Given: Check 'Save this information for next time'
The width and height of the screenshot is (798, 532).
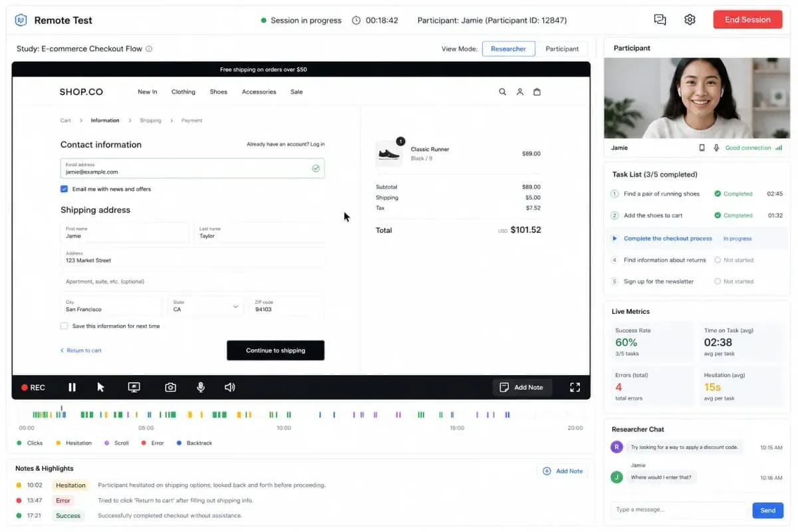Looking at the screenshot, I should (65, 326).
